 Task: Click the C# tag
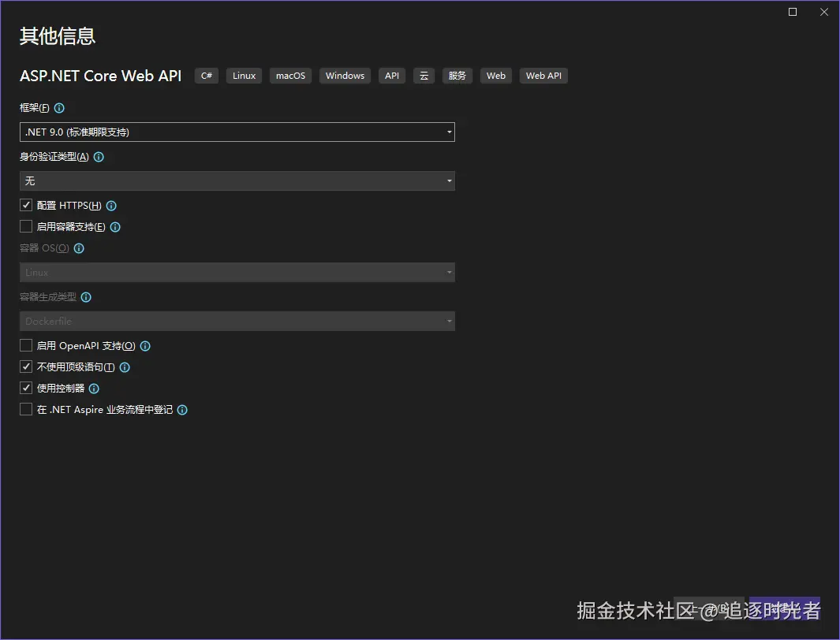206,76
